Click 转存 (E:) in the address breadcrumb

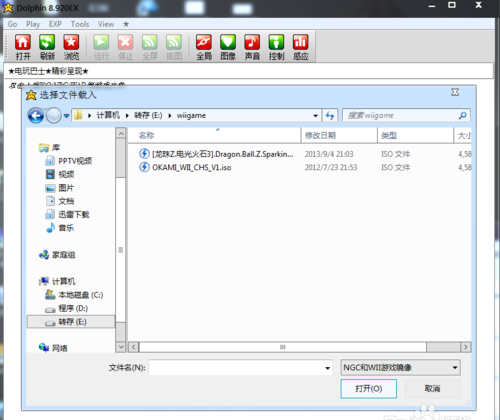148,116
